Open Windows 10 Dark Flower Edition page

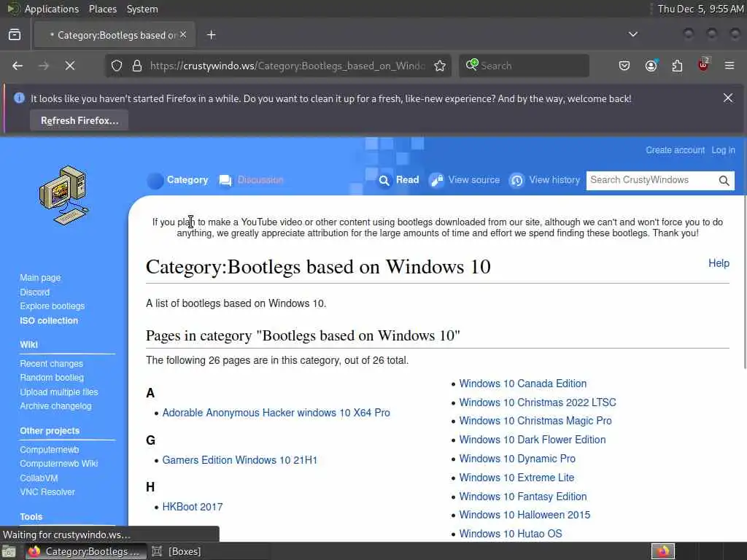coord(533,440)
